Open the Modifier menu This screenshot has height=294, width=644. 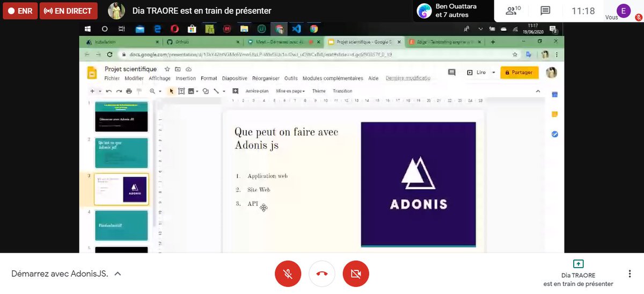coord(134,78)
